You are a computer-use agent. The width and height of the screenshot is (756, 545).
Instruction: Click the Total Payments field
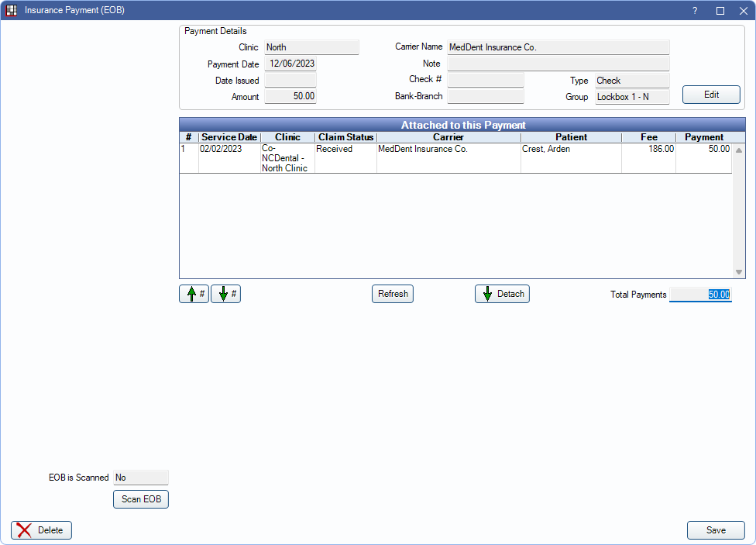700,295
